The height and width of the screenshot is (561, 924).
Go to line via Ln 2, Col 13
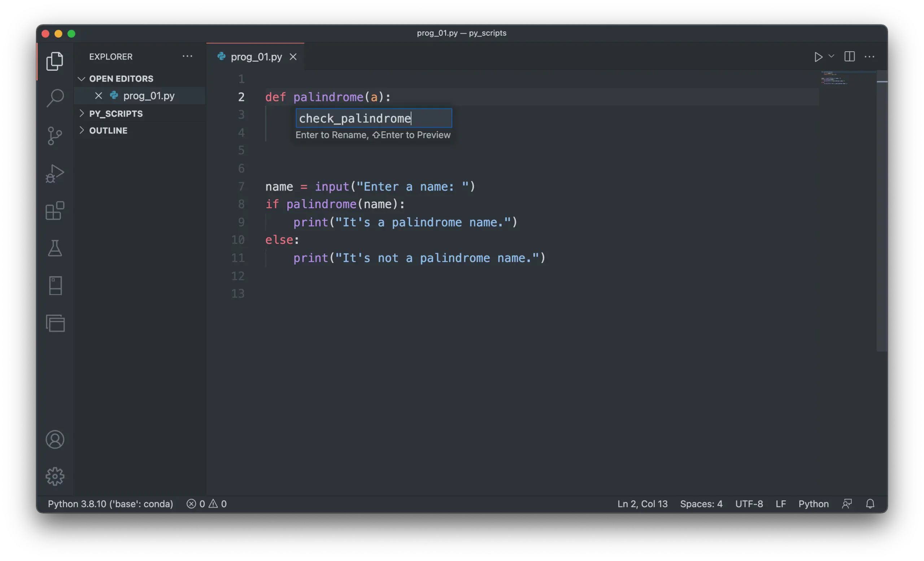642,504
